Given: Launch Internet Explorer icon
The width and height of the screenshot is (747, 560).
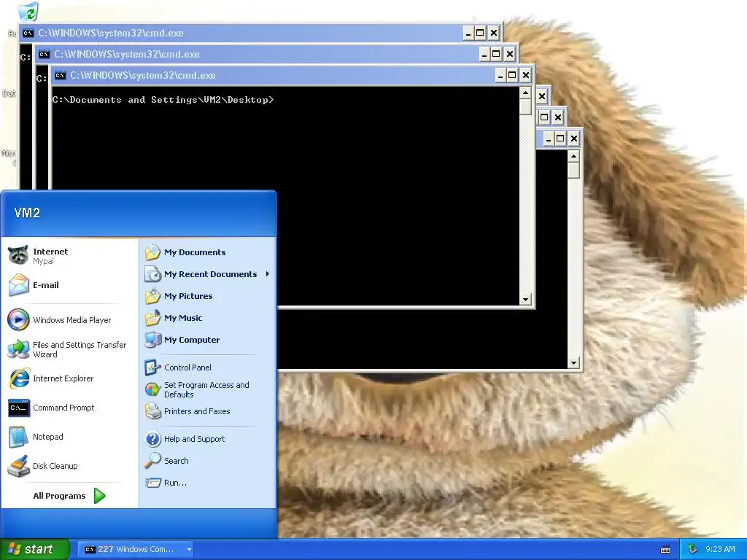Looking at the screenshot, I should [18, 378].
